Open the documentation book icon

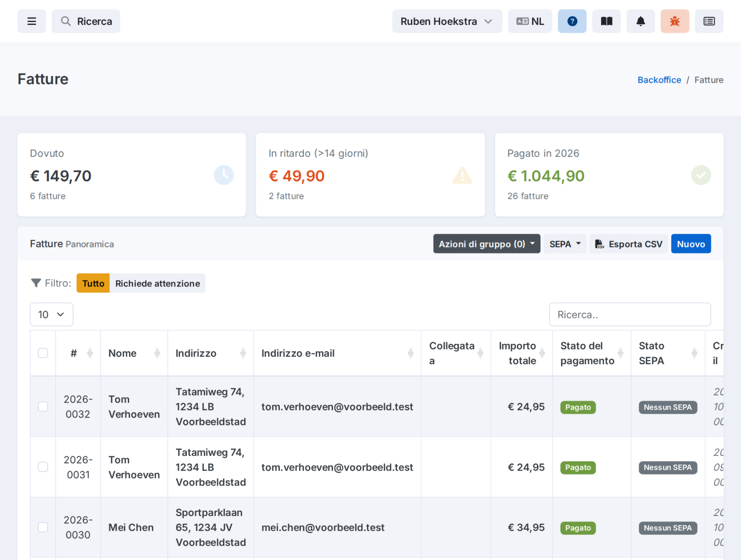(606, 21)
